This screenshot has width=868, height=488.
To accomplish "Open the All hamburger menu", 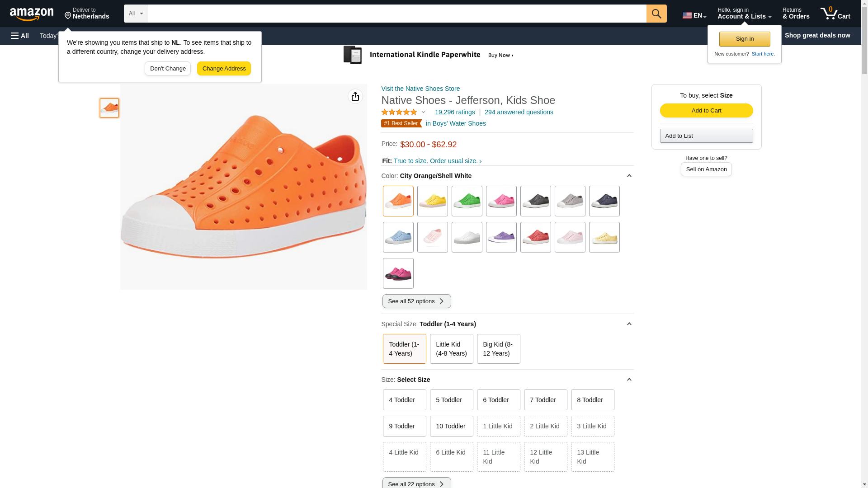I will (x=20, y=36).
